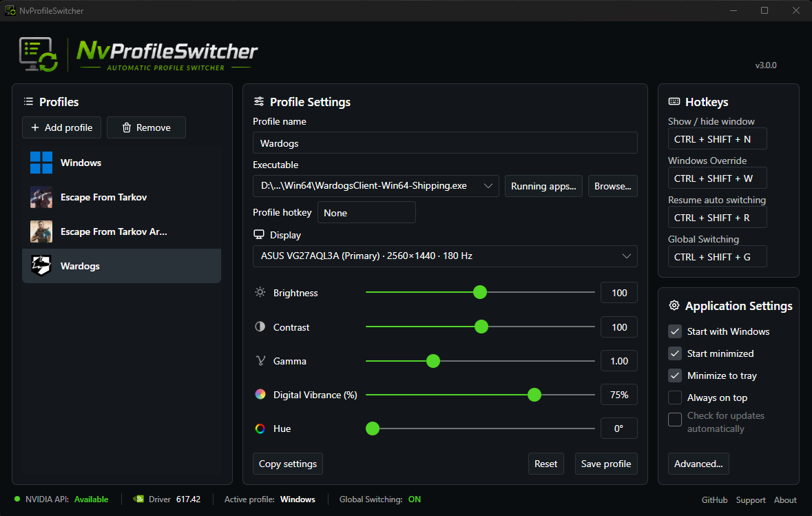The image size is (812, 516).
Task: Edit the Global Switching hotkey field
Action: (717, 257)
